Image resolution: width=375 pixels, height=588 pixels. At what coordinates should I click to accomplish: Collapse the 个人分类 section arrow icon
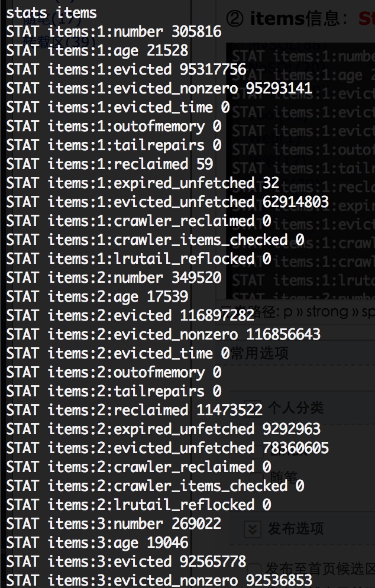(x=252, y=408)
